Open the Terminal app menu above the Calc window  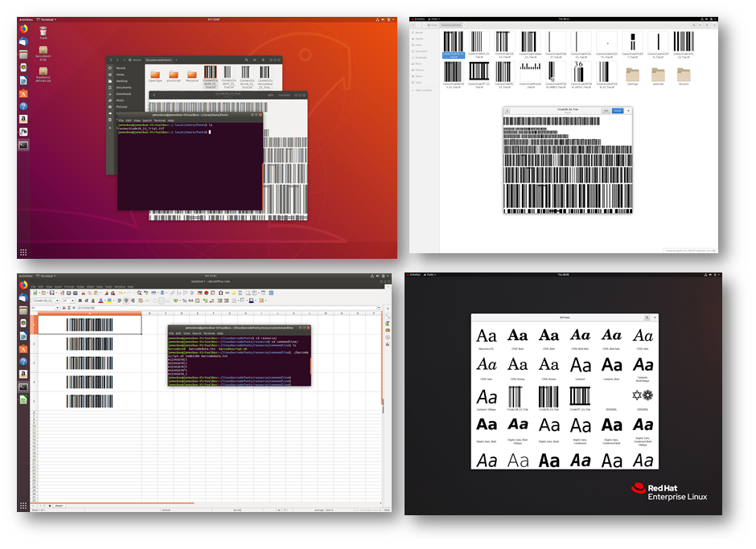[47, 276]
